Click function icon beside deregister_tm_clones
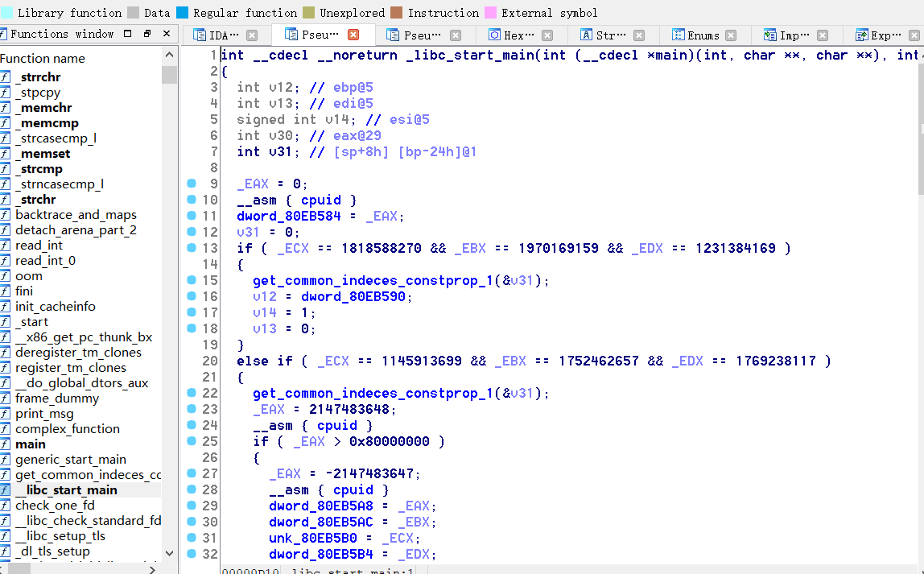 click(6, 353)
